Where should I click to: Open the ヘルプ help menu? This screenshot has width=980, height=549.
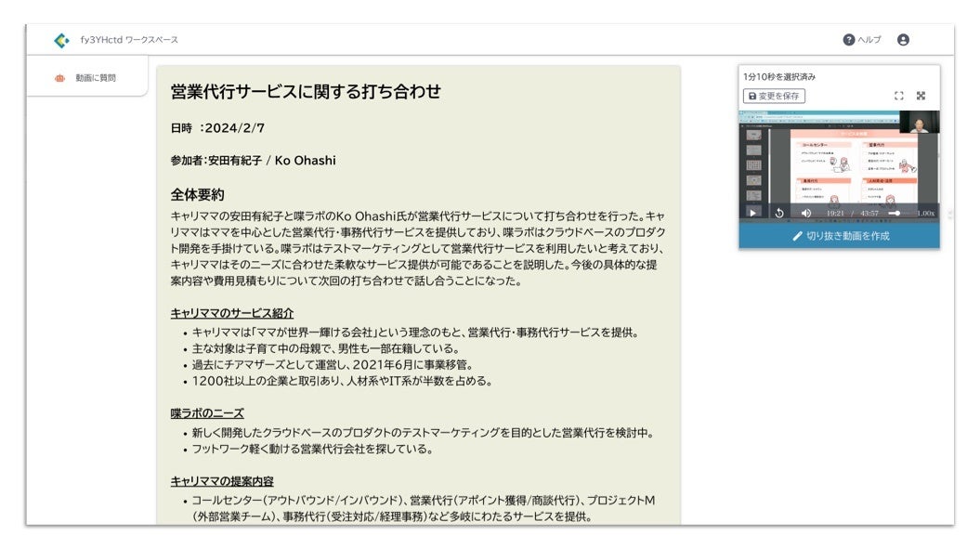click(862, 40)
